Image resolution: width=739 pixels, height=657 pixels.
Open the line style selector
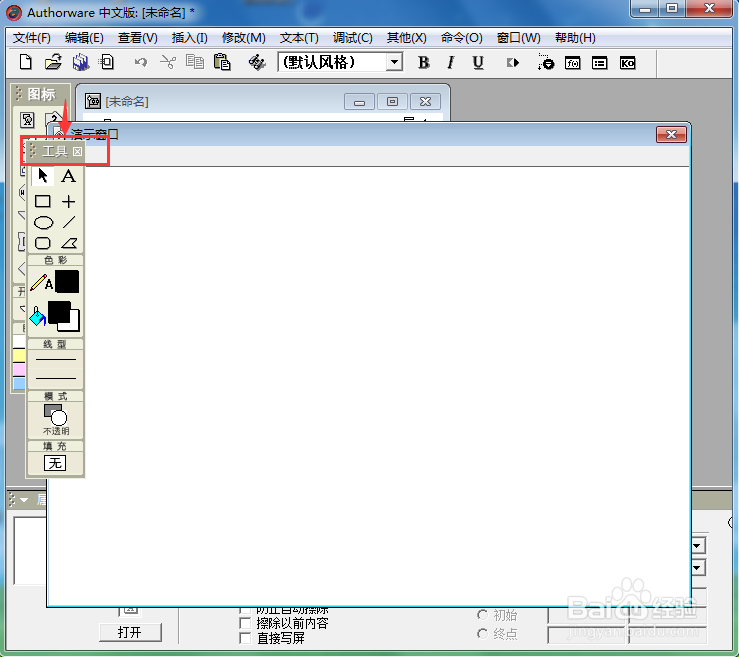(56, 369)
